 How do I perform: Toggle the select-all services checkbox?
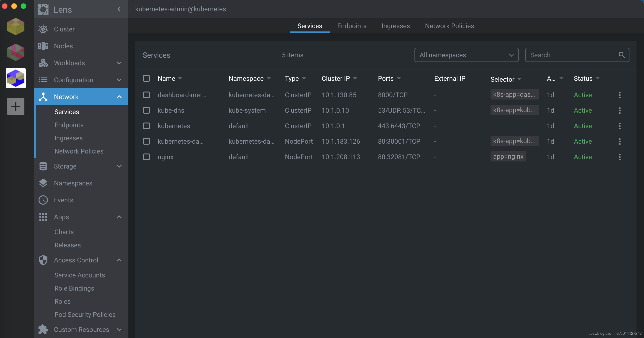pos(146,78)
